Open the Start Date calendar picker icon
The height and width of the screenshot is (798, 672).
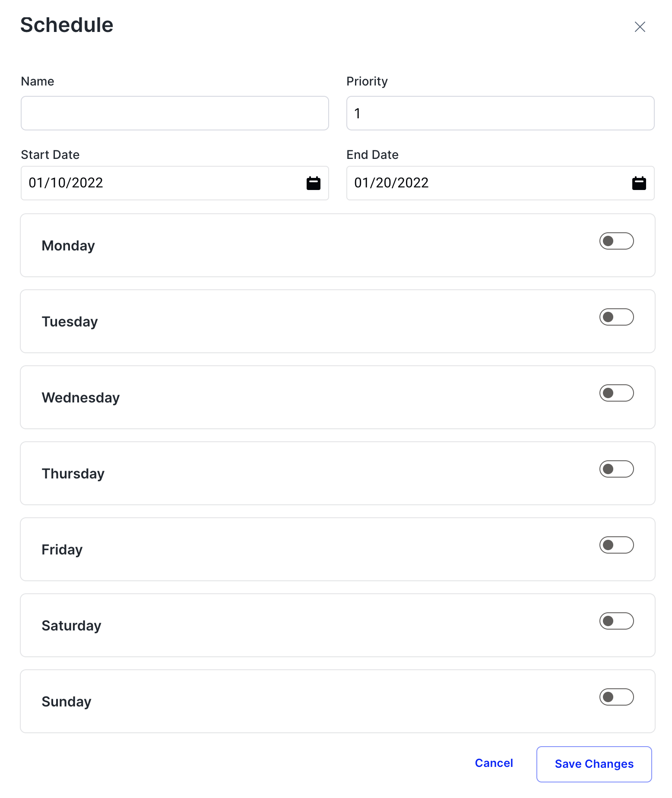(x=313, y=183)
